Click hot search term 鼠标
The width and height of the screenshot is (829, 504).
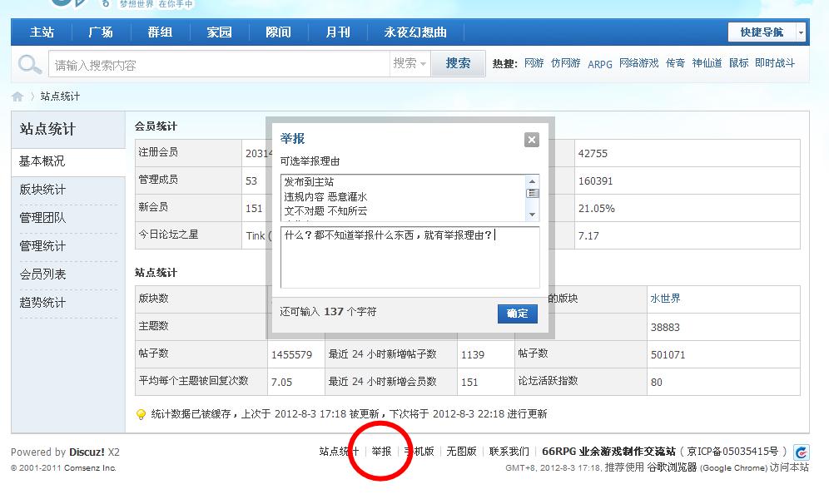(738, 63)
